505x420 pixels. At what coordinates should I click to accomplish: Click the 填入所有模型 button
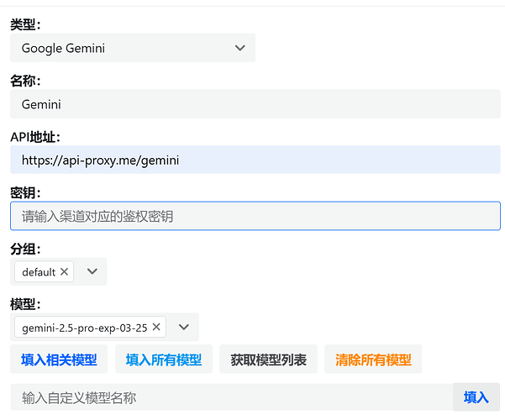[164, 360]
